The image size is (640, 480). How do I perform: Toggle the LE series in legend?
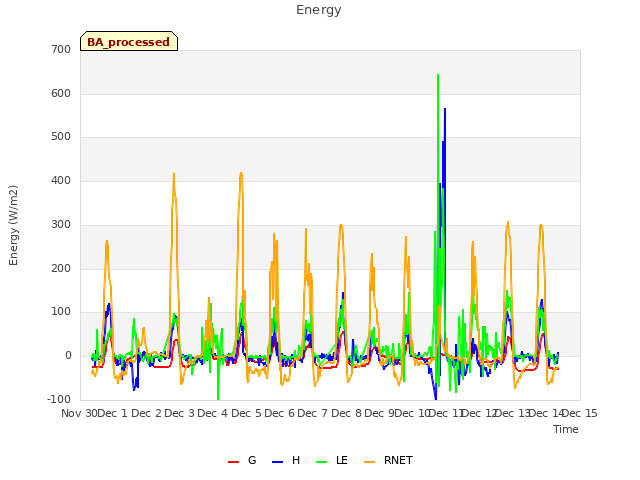332,461
